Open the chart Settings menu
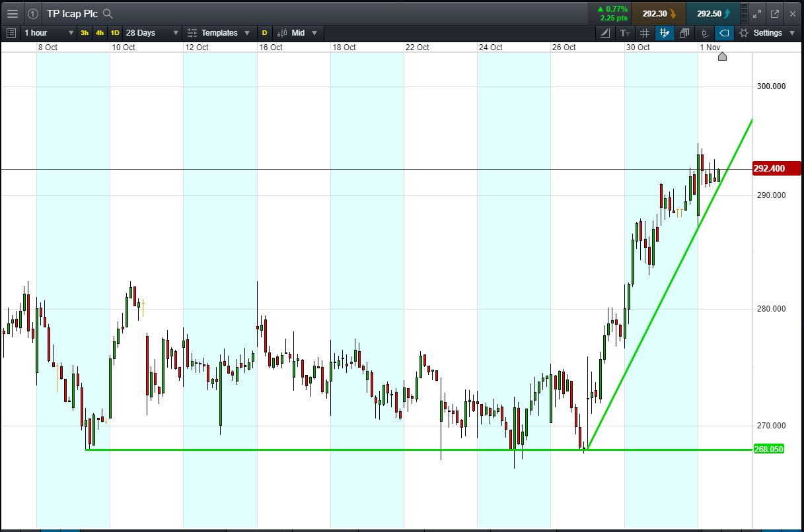 coord(766,32)
